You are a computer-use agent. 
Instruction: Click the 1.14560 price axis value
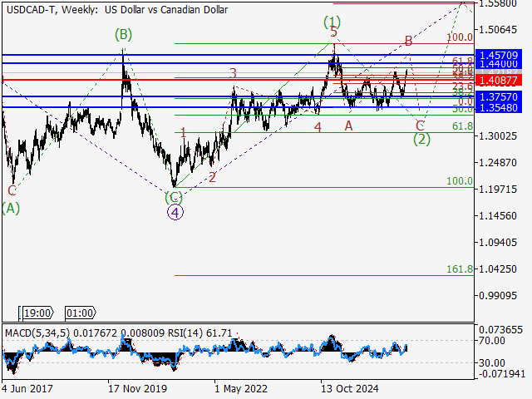498,216
